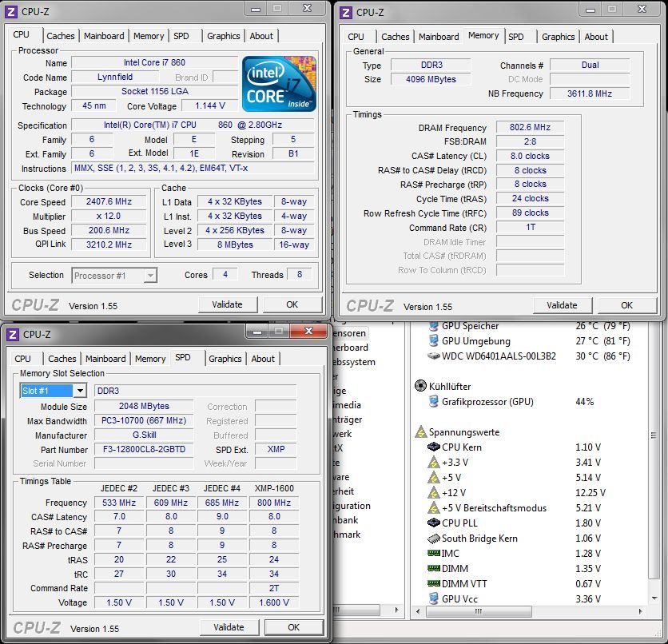The height and width of the screenshot is (644, 668).
Task: Click CPU-Z icon in SPD window title
Action: 13,335
